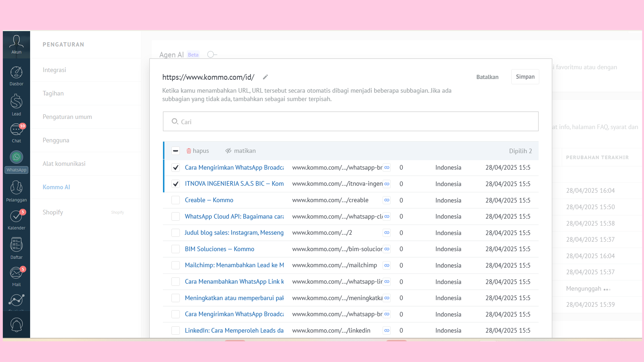Check the Mailchimp row checkbox
Image resolution: width=644 pixels, height=362 pixels.
176,265
